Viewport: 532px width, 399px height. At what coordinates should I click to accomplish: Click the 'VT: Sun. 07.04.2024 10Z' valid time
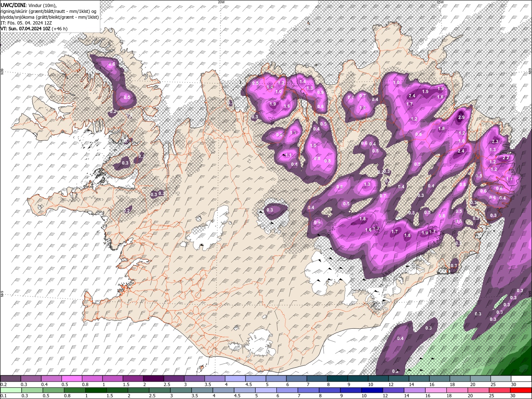[x=25, y=29]
